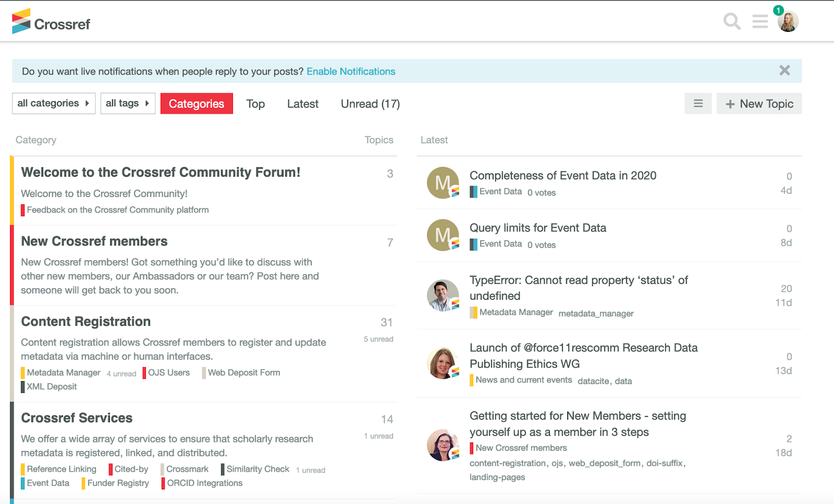This screenshot has height=504, width=834.
Task: Click the Crossref logo
Action: tap(51, 22)
